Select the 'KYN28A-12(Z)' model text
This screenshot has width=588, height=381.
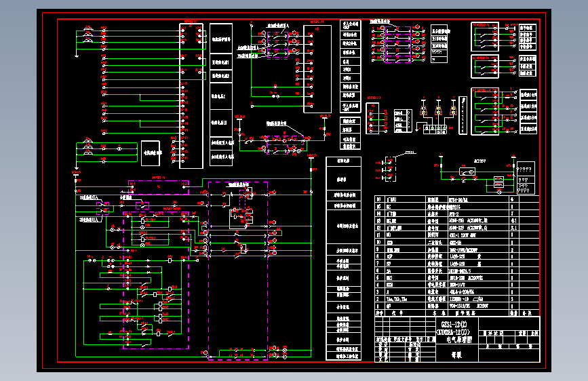point(453,332)
